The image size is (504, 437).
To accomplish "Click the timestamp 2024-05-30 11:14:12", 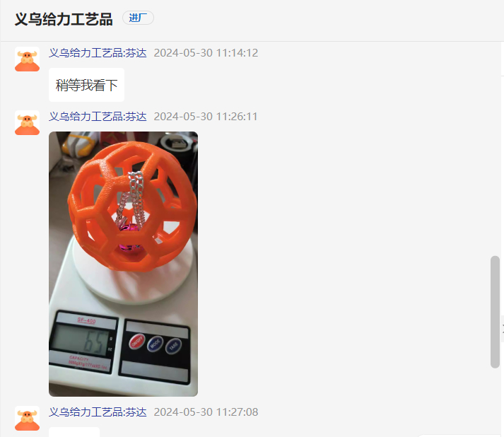I will pos(206,53).
